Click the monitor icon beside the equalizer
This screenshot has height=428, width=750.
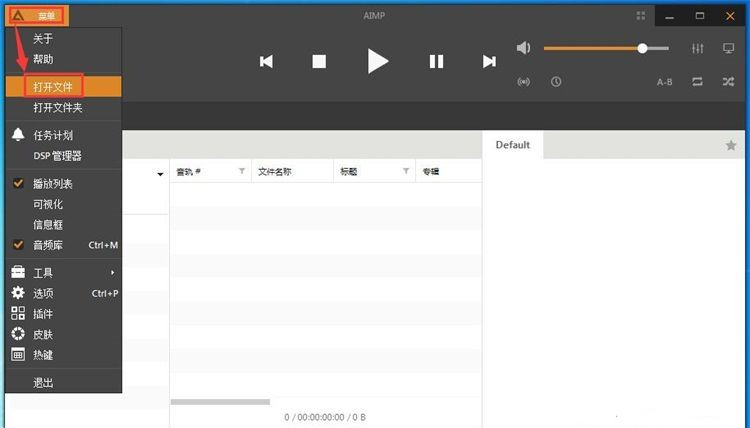click(x=728, y=48)
